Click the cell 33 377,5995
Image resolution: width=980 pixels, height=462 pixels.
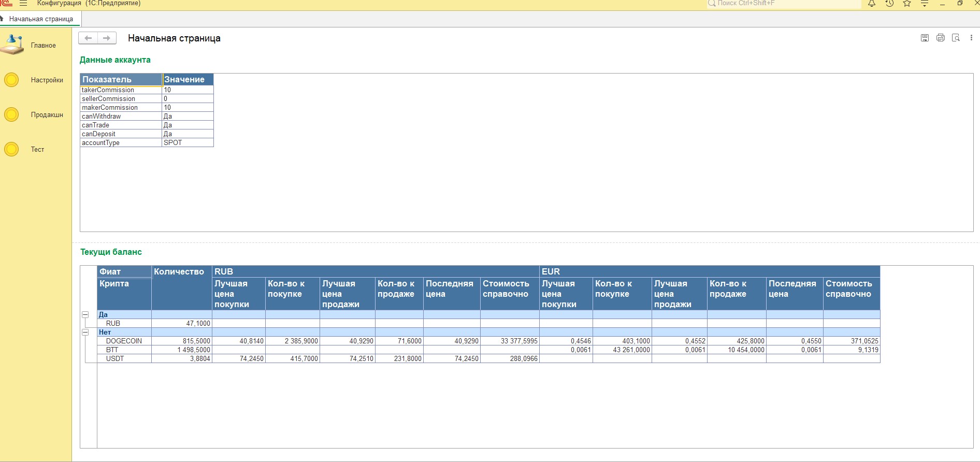pyautogui.click(x=510, y=341)
